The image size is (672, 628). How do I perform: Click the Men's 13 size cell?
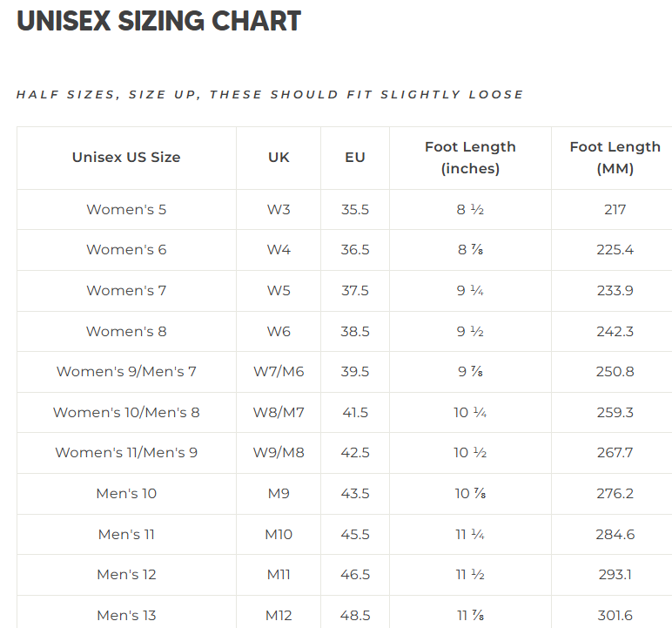pyautogui.click(x=126, y=616)
